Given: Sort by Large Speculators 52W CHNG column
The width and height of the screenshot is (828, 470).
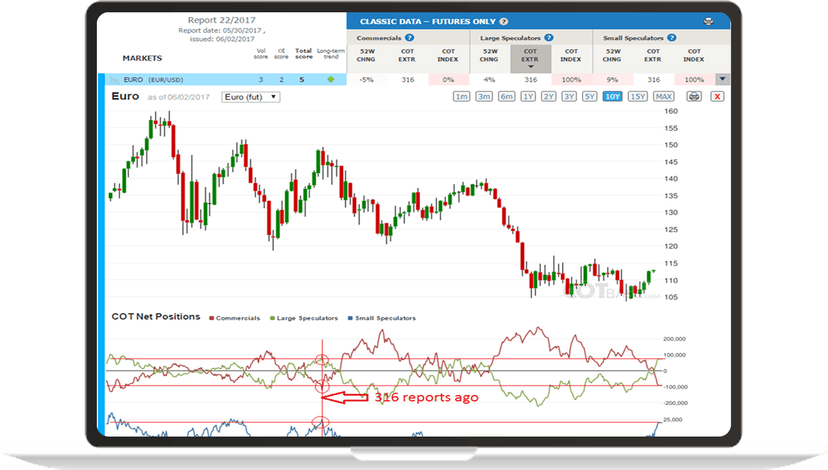Looking at the screenshot, I should point(490,55).
